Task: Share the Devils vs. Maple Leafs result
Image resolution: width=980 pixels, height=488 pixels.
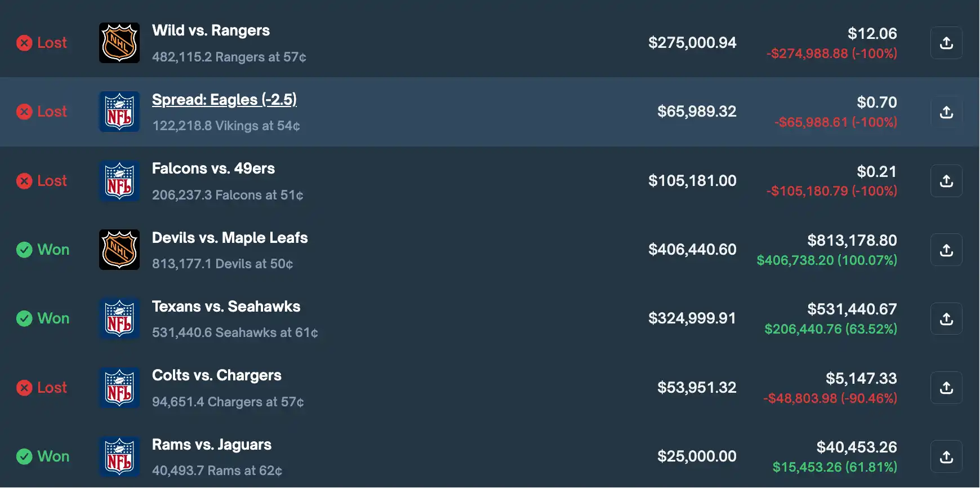Action: [x=946, y=250]
